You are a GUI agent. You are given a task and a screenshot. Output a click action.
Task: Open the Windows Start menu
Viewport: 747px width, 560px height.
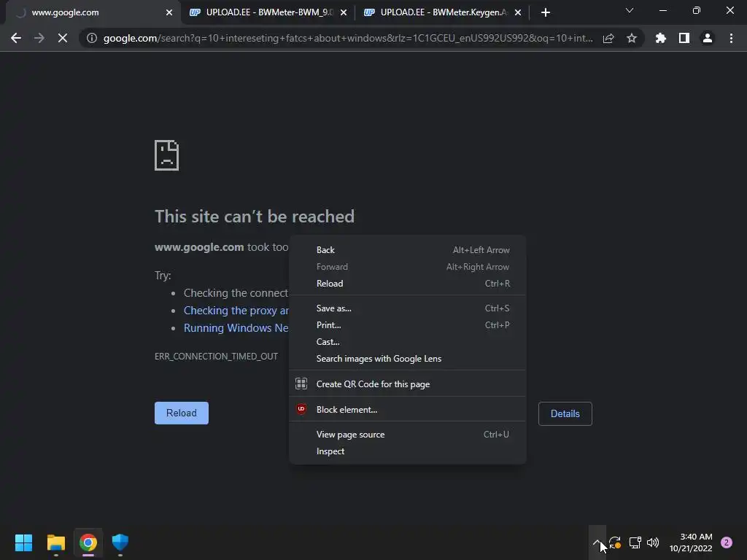click(x=23, y=542)
